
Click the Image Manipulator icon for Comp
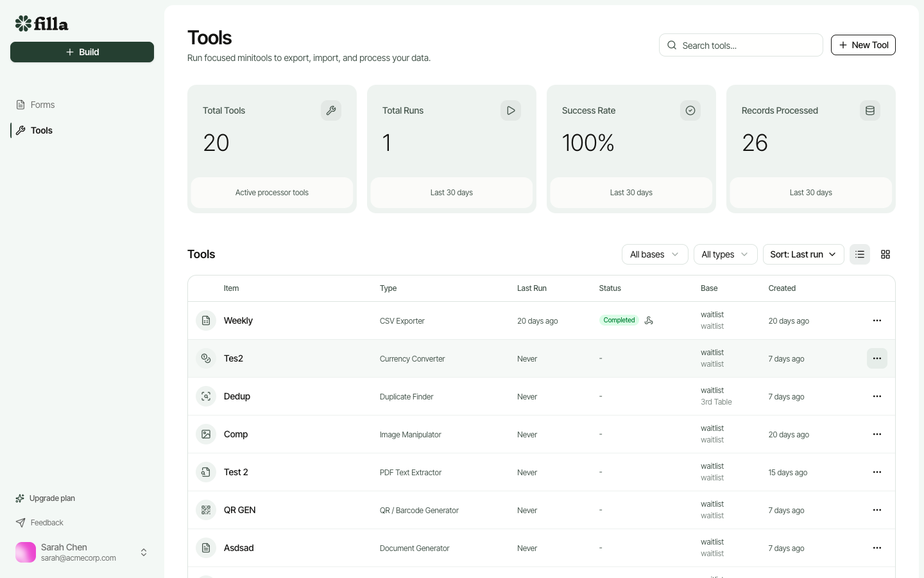point(205,434)
